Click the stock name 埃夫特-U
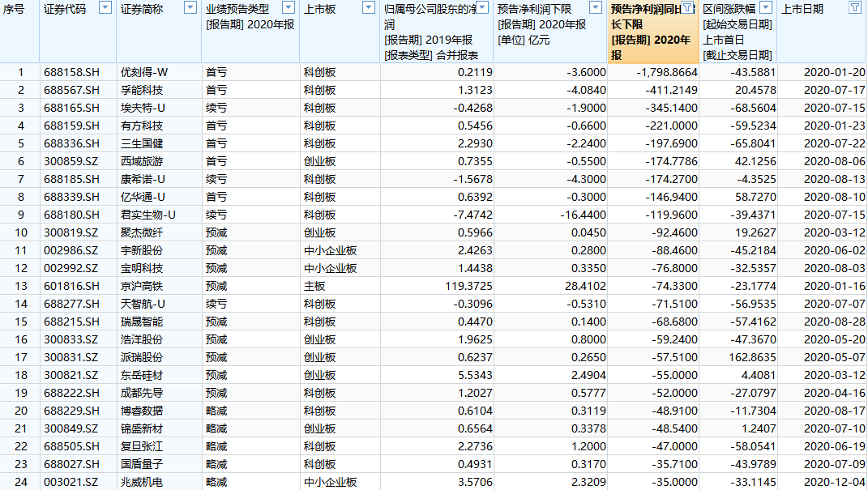 143,108
